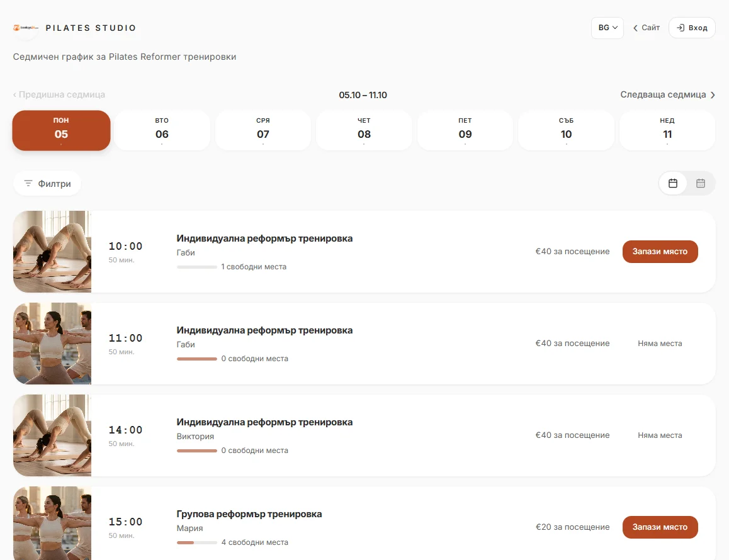
Task: Switch to week grid calendar icon
Action: [x=701, y=183]
